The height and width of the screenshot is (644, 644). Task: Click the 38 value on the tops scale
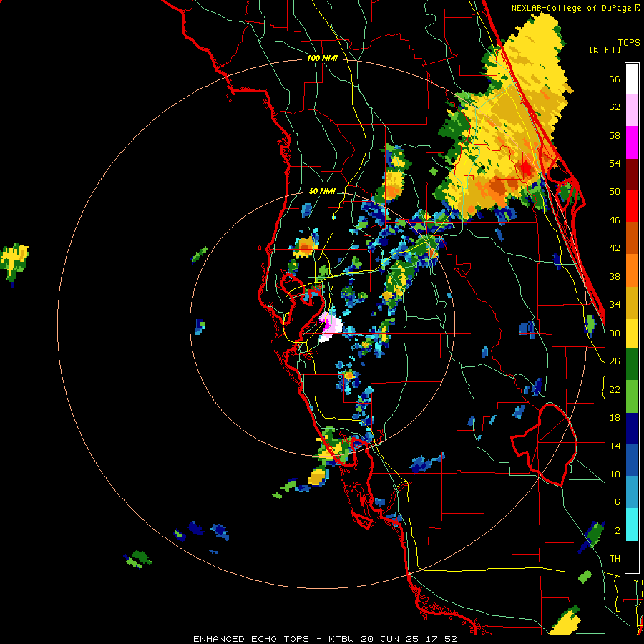[x=615, y=277]
